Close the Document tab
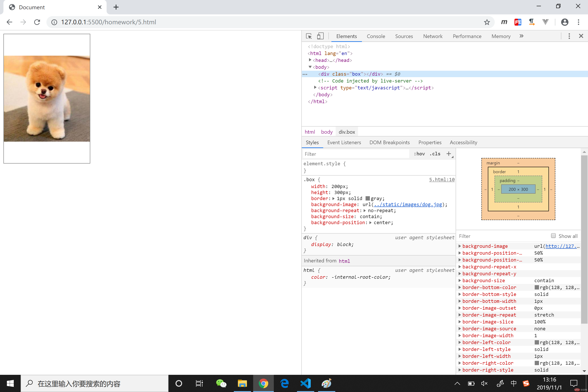The width and height of the screenshot is (588, 392). (100, 7)
